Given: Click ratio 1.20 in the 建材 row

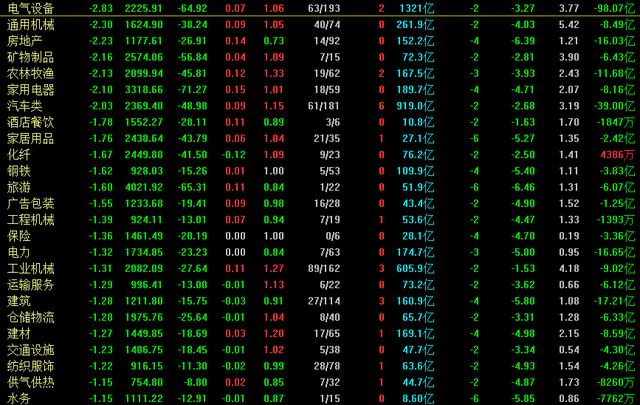Looking at the screenshot, I should pyautogui.click(x=274, y=334).
